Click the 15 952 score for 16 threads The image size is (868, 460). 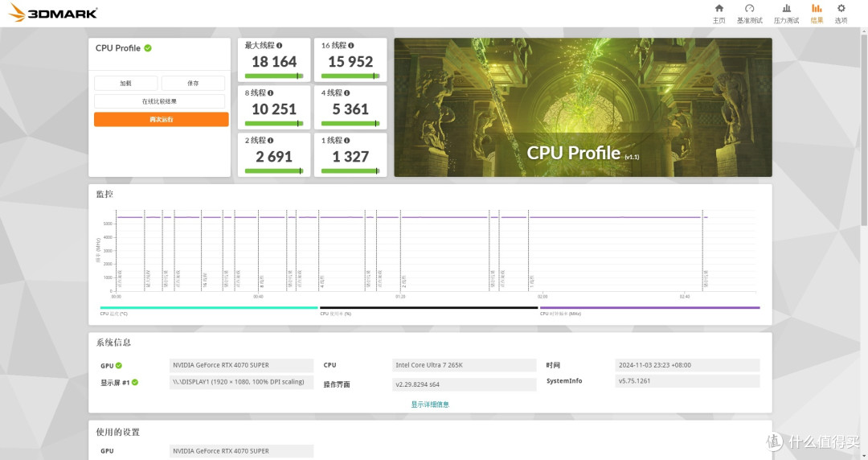click(x=350, y=61)
